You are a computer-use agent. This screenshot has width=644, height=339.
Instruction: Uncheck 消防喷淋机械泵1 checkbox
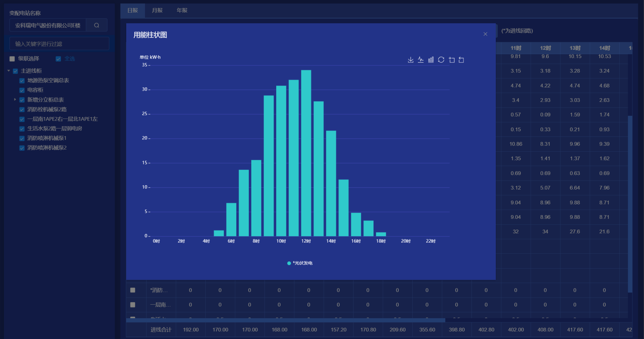[22, 138]
